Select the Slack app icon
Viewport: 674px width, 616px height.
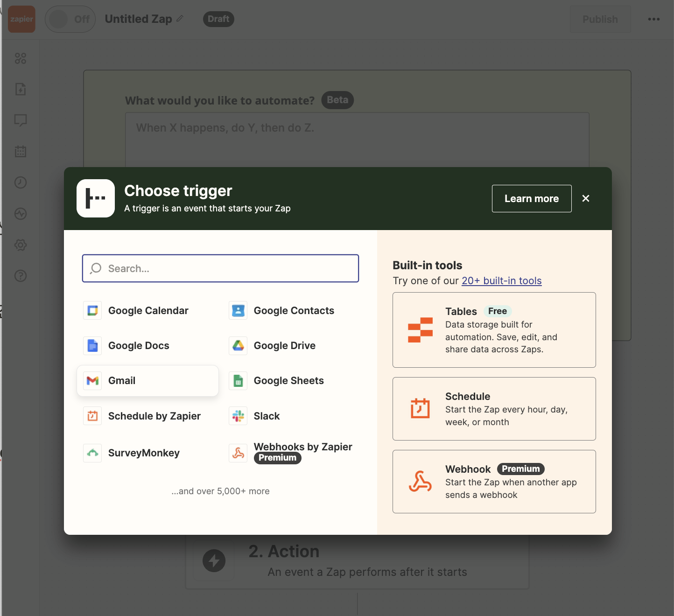click(x=239, y=416)
